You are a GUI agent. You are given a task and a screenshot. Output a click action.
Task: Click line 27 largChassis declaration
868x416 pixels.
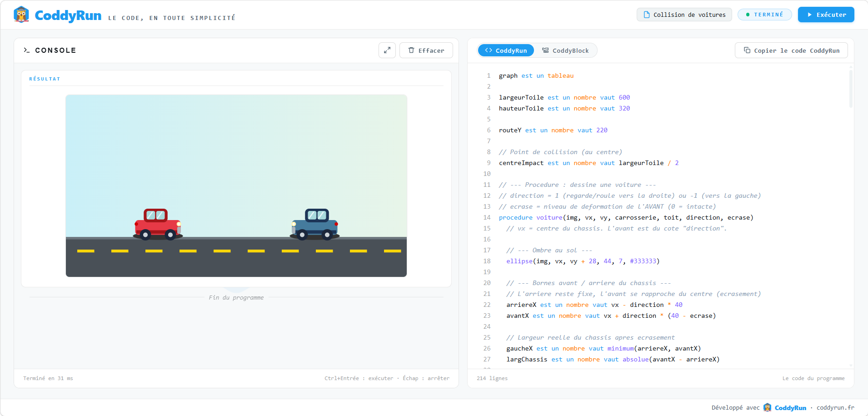pos(613,360)
